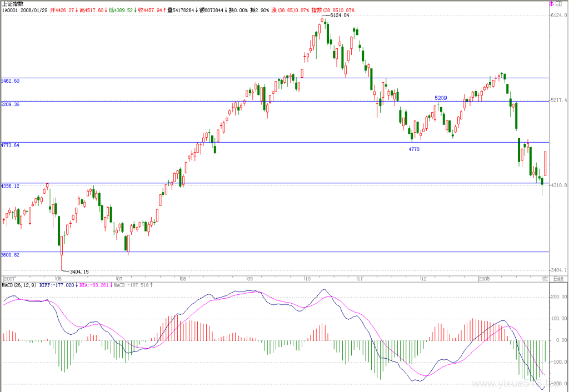Click the 3600.82 horizontal line label

coord(10,254)
